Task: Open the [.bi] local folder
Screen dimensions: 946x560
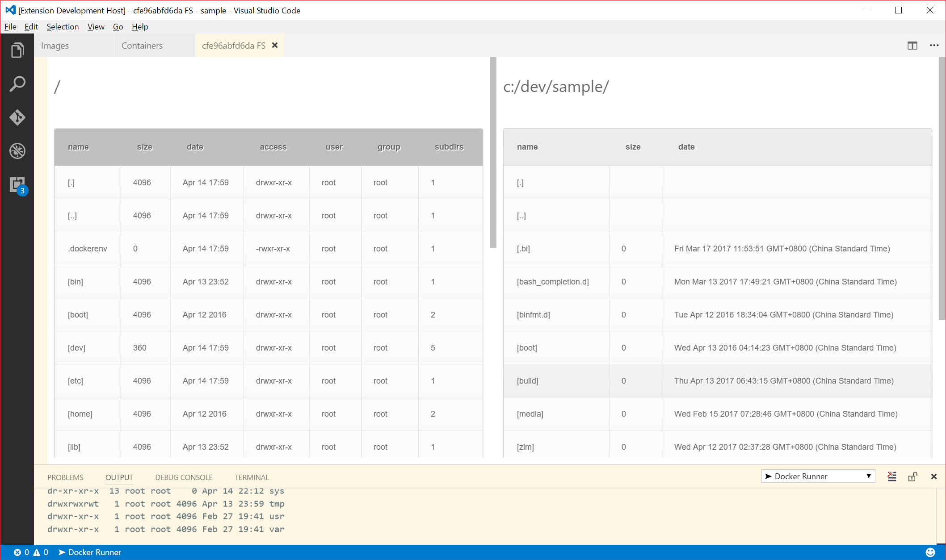Action: point(523,249)
